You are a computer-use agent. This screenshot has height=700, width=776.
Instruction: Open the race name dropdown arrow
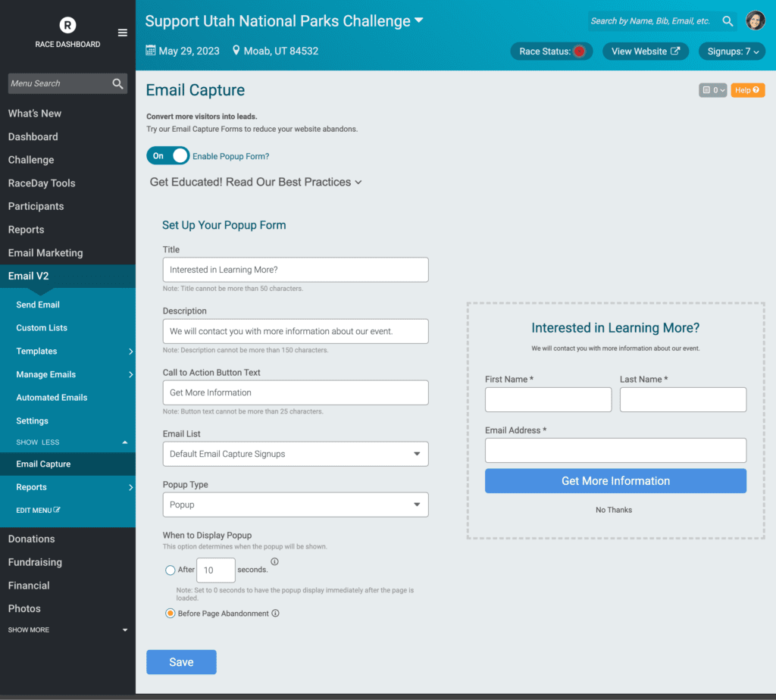pyautogui.click(x=418, y=20)
